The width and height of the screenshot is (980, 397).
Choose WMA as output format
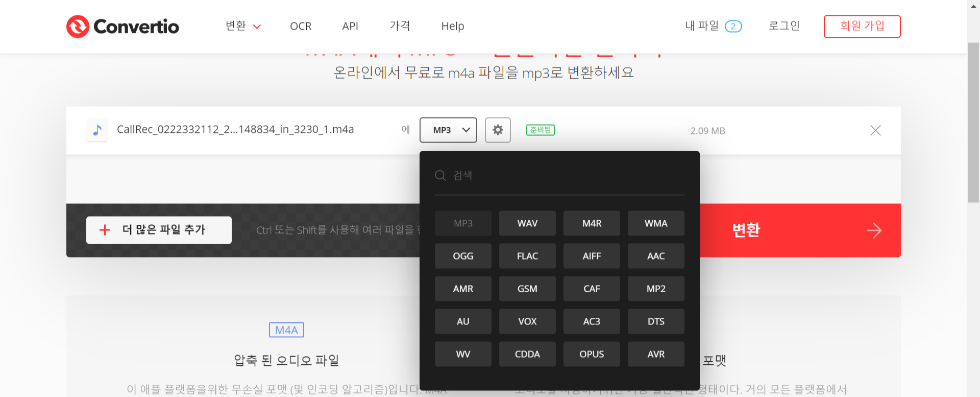pos(656,223)
